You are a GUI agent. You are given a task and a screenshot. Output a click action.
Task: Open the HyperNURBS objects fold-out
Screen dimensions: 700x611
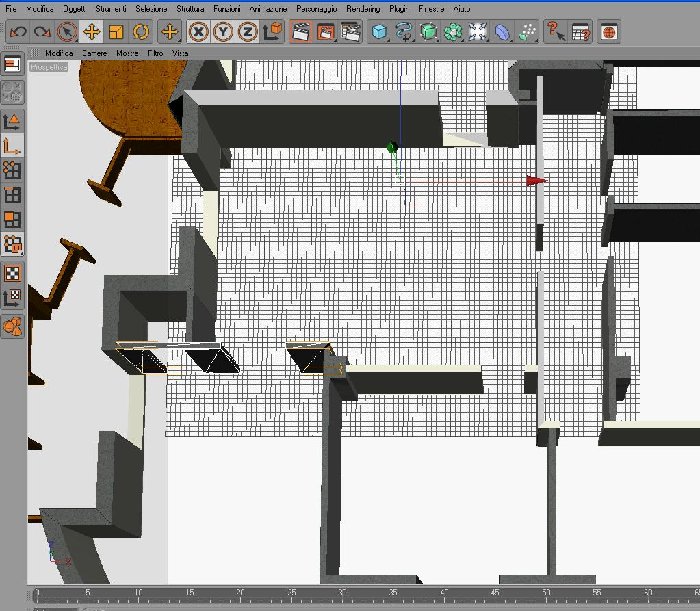429,32
